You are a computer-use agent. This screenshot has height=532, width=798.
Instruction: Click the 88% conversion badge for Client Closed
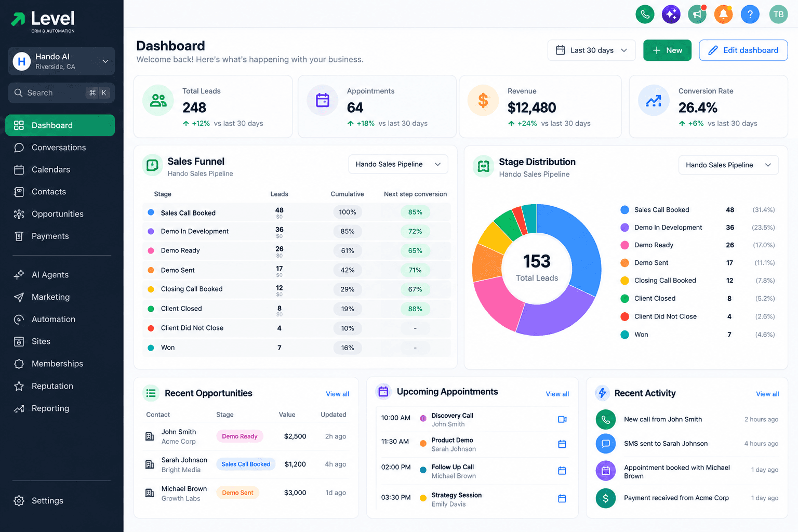click(x=415, y=309)
